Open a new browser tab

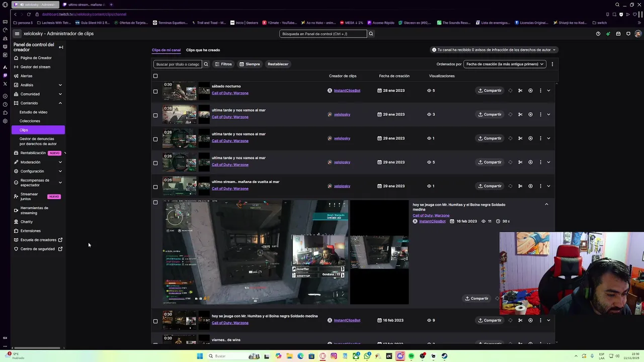click(111, 5)
